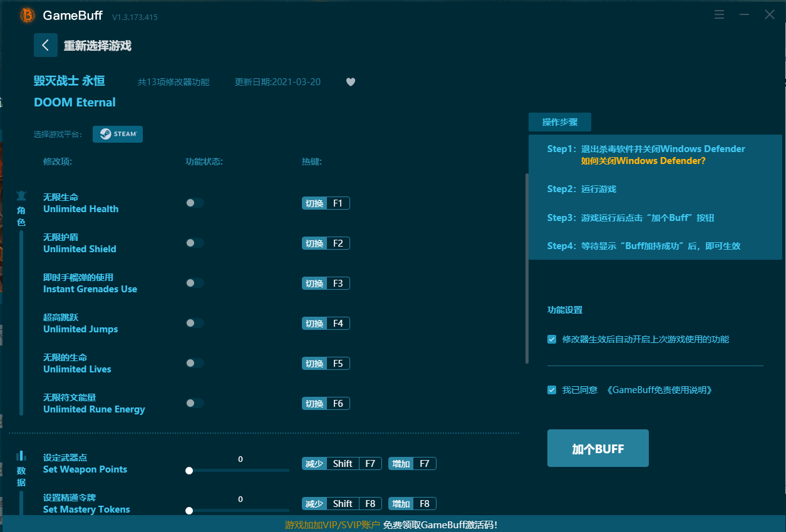Image resolution: width=786 pixels, height=532 pixels.
Task: Open the 操作步骤 tab
Action: (559, 122)
